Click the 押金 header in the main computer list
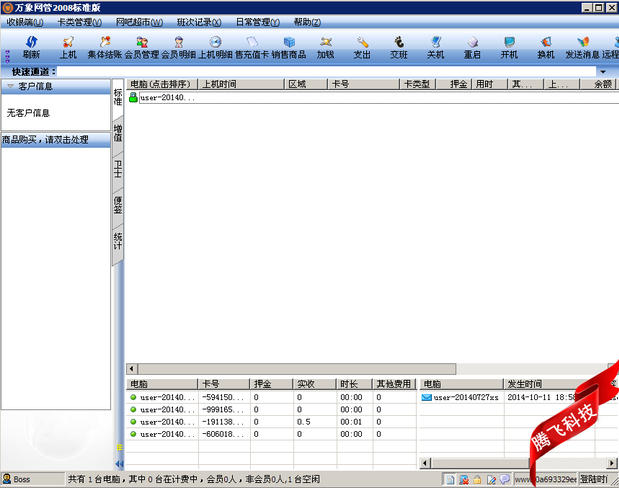Screen dimensions: 619x488 [454, 84]
